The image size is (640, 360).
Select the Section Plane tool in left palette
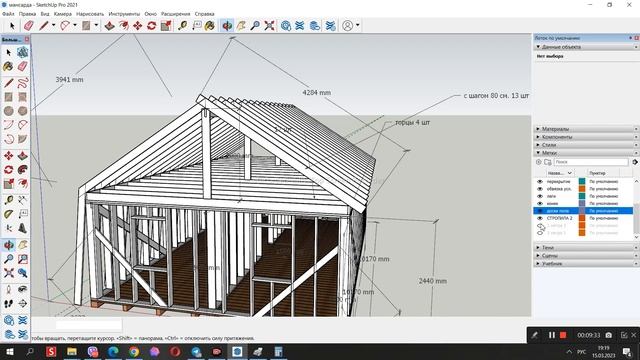[22, 304]
